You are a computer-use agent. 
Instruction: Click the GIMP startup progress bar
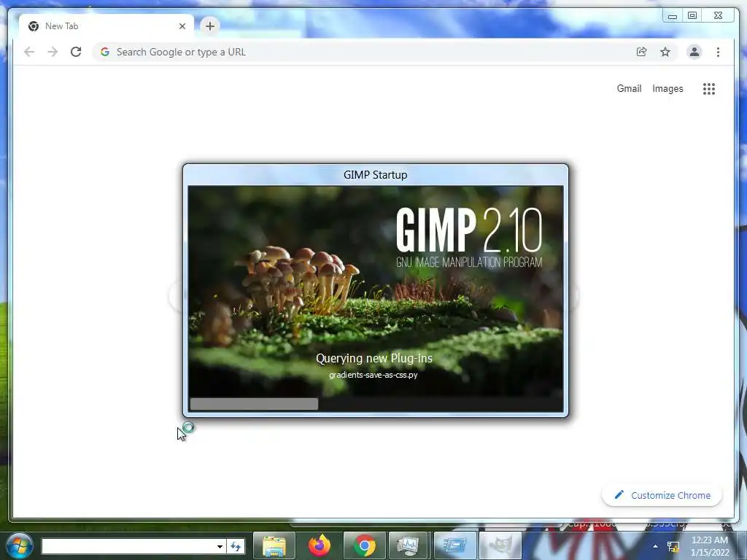[376, 404]
